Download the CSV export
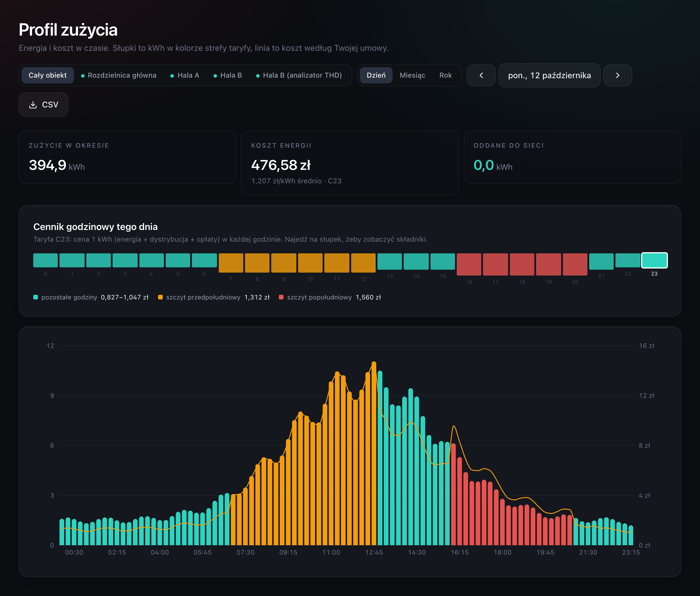700x596 pixels. (43, 105)
